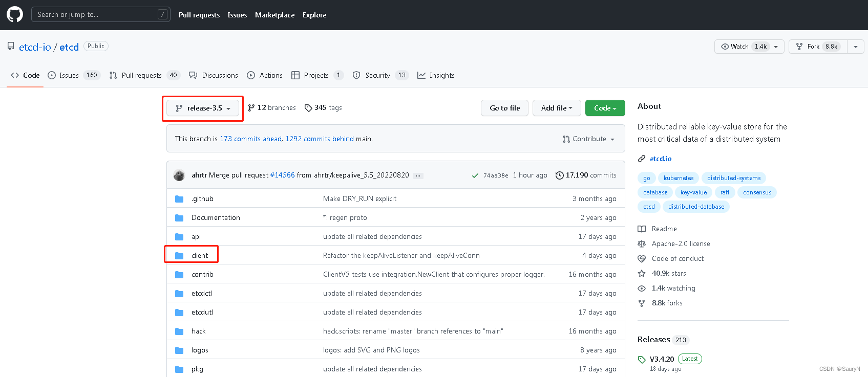
Task: Open the release-3.5 branch dropdown
Action: pyautogui.click(x=203, y=108)
